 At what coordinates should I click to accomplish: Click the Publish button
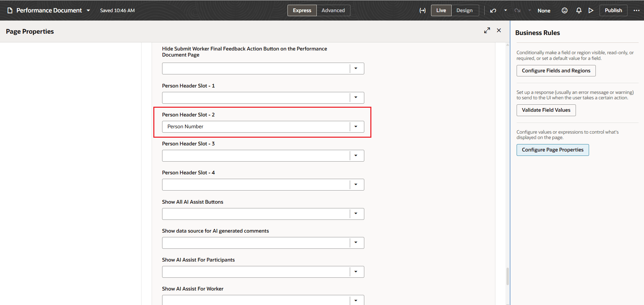[613, 10]
